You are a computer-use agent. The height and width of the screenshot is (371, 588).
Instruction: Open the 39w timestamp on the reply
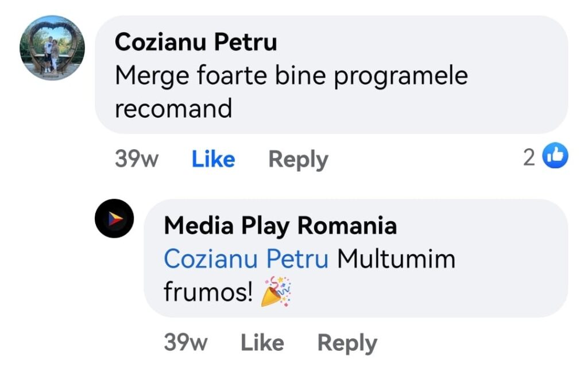[x=185, y=342]
